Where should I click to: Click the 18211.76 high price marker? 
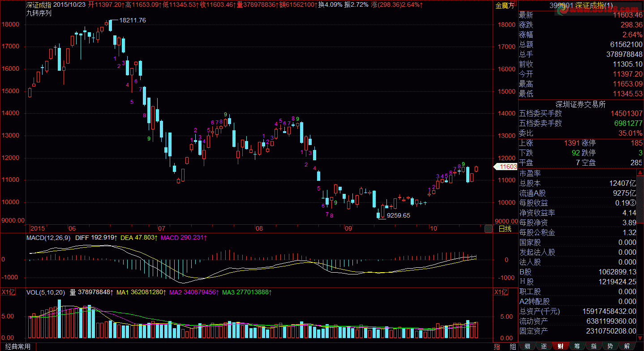pos(133,20)
